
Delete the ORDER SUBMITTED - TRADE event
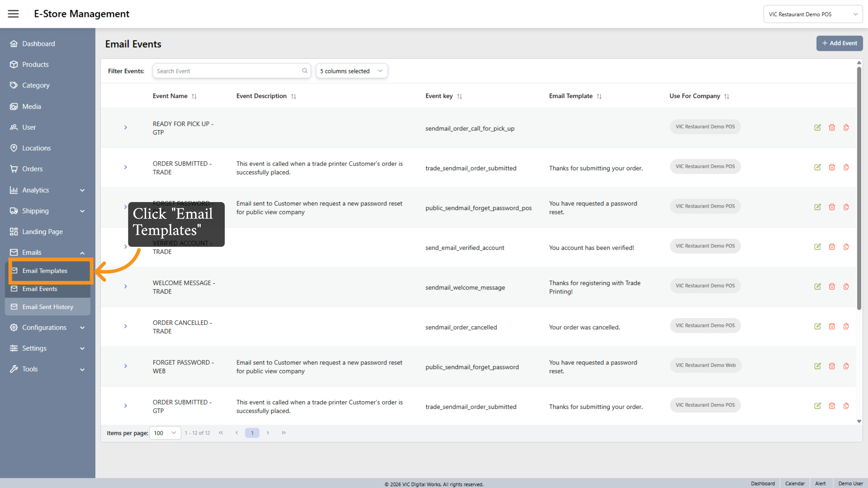(832, 167)
